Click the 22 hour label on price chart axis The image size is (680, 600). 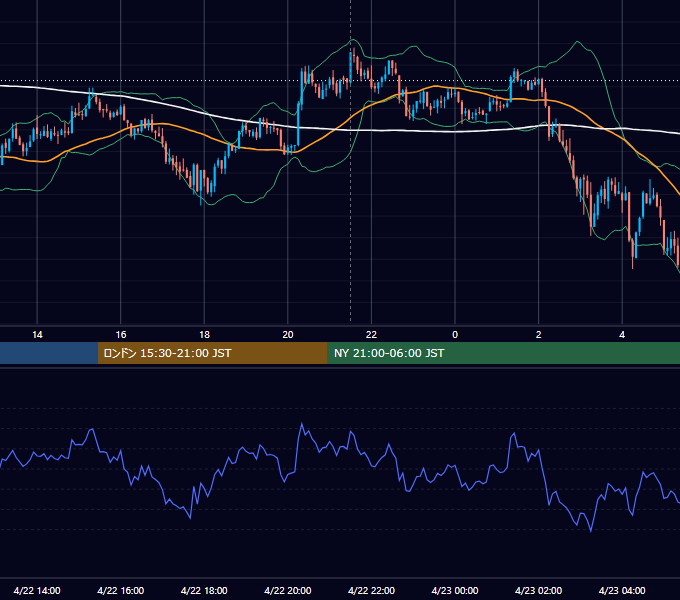pos(371,335)
